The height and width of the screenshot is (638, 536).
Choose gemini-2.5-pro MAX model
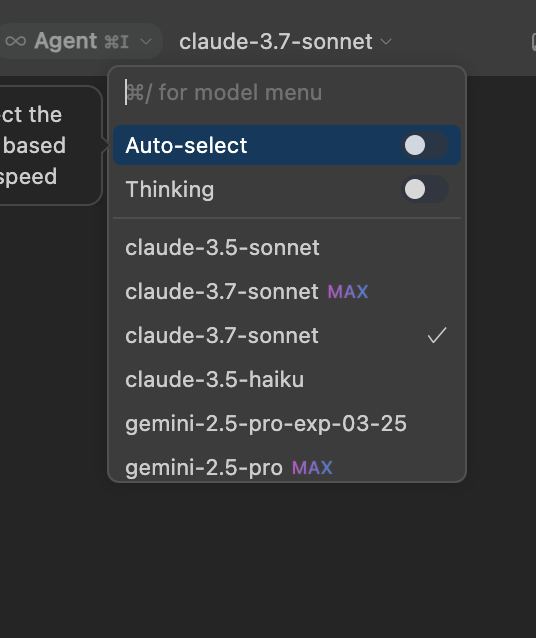[287, 467]
